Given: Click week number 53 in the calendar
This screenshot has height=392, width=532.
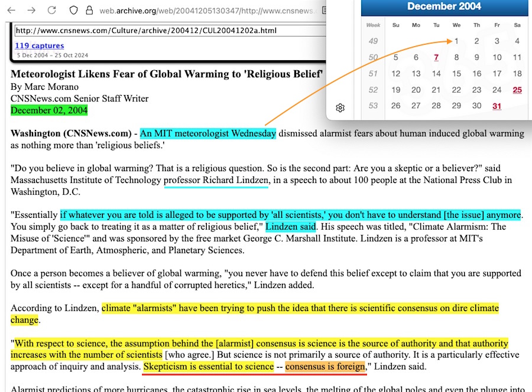Looking at the screenshot, I should 373,106.
